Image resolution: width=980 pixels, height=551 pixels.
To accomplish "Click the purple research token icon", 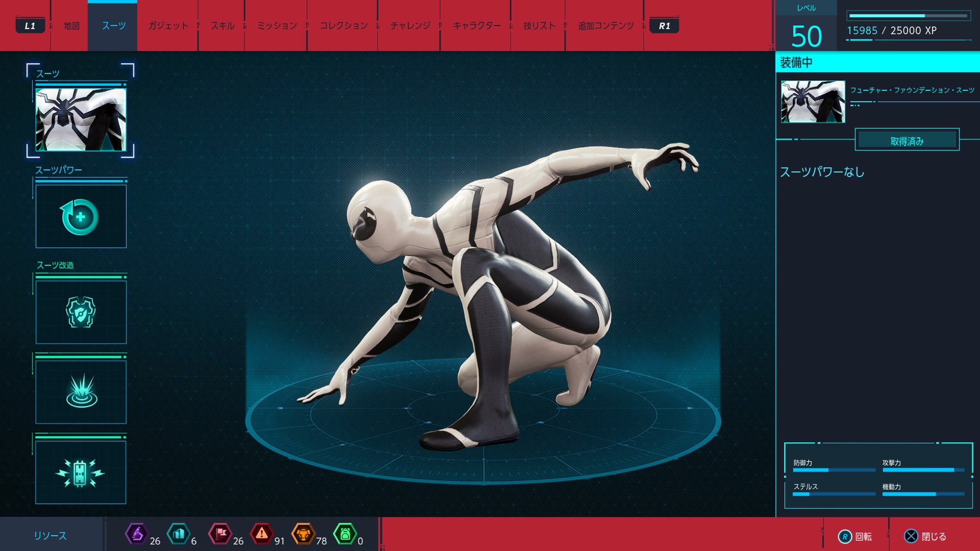I will point(136,533).
